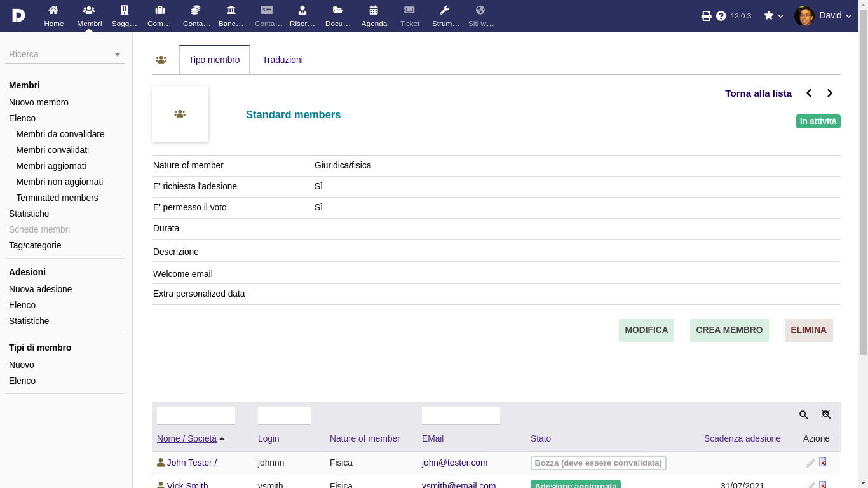Open the greyed Conta... accounting icon
Screen dimensions: 868x488
click(267, 10)
